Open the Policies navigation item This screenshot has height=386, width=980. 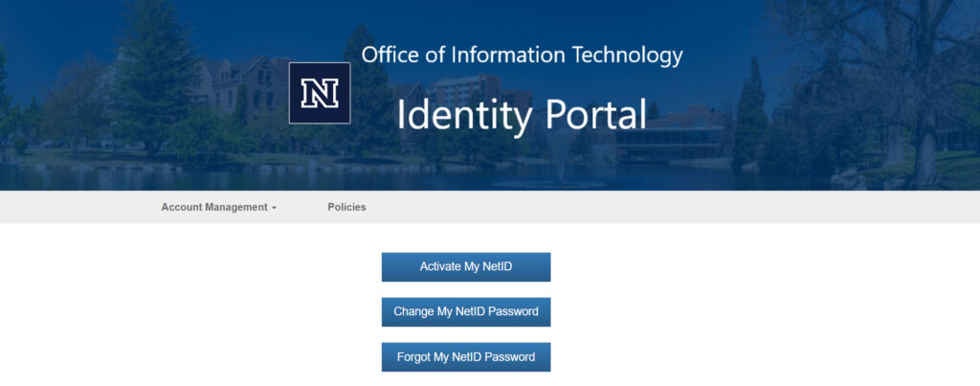click(x=346, y=207)
